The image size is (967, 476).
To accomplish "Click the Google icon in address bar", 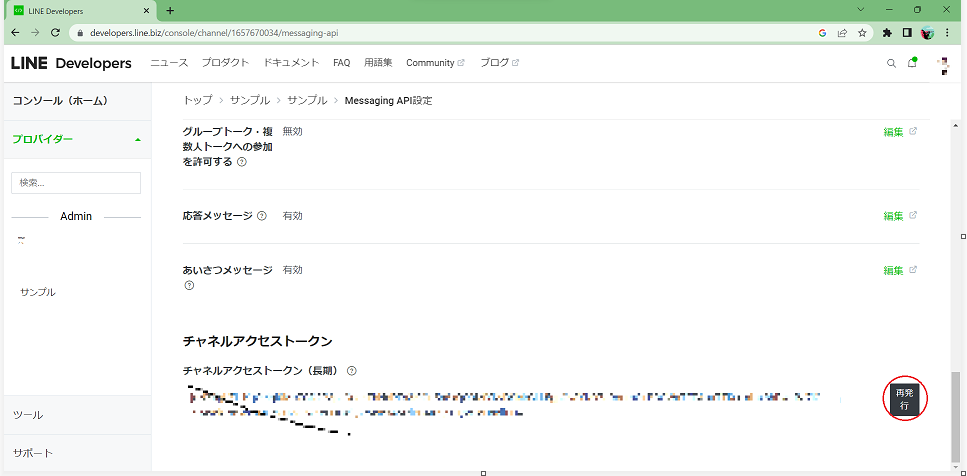I will pyautogui.click(x=822, y=33).
